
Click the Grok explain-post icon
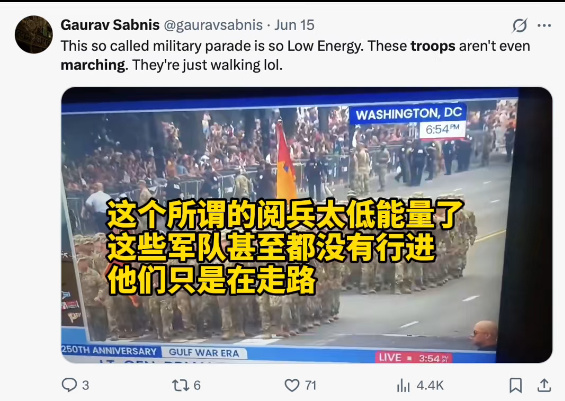(x=520, y=25)
